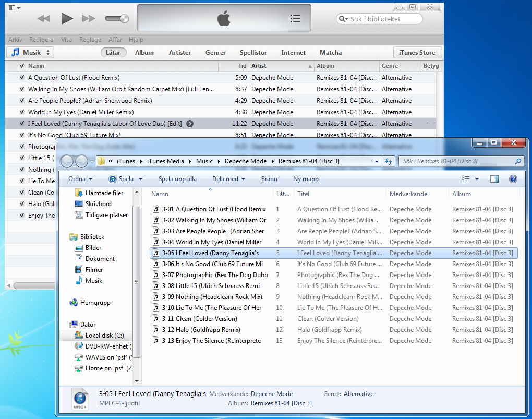The image size is (532, 419).
Task: Click the iTunes next track button
Action: pos(89,19)
